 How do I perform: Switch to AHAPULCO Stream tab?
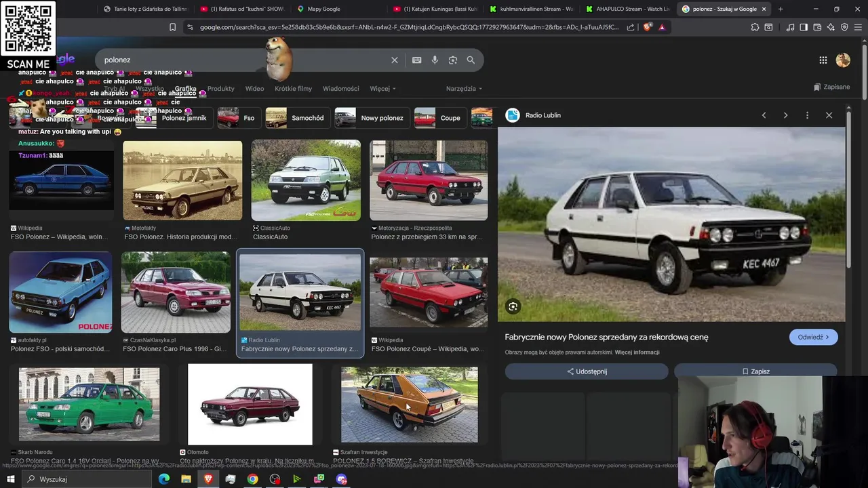pyautogui.click(x=627, y=9)
